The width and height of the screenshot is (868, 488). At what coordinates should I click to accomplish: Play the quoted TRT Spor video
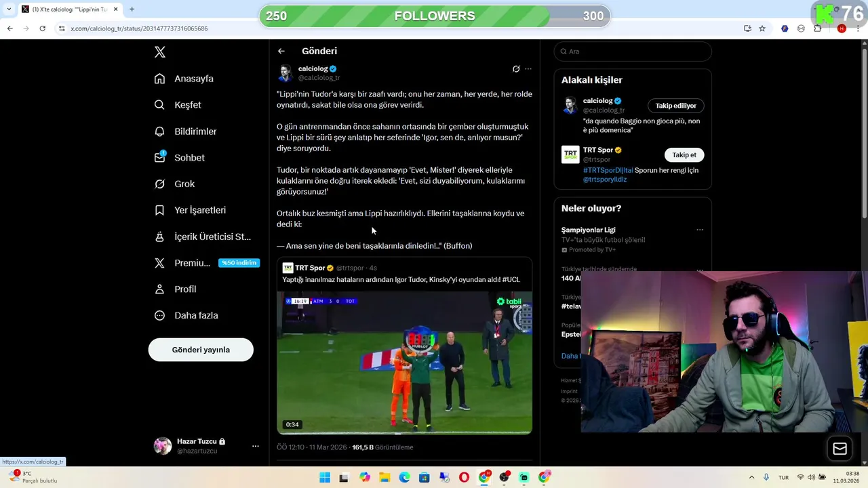pos(404,362)
